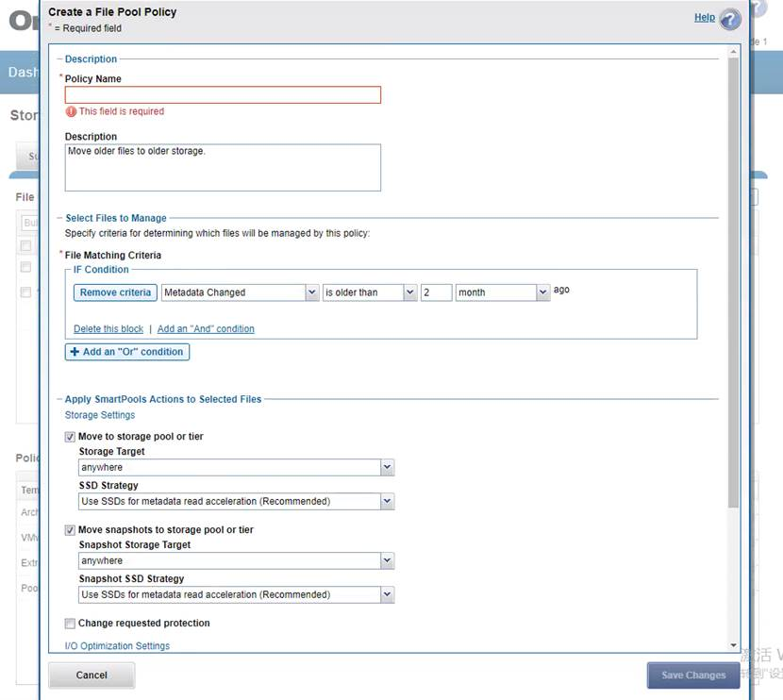Click Delete this block link
Viewport: 783px width, 700px height.
click(108, 329)
